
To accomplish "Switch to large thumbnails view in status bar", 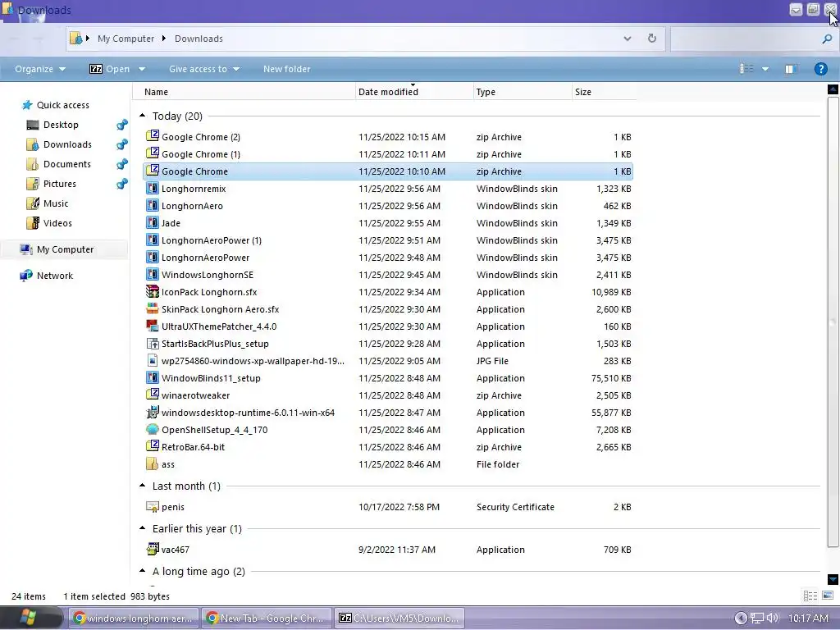I will tap(828, 596).
